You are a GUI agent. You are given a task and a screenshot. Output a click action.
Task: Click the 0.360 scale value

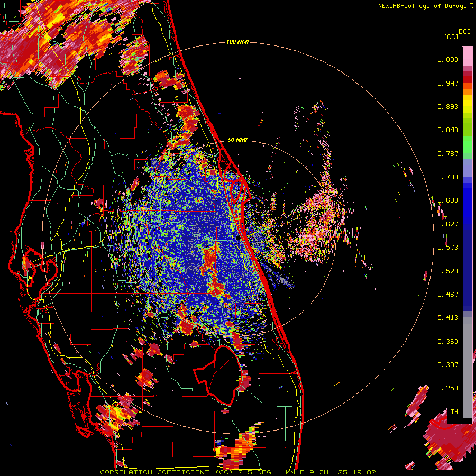[448, 342]
